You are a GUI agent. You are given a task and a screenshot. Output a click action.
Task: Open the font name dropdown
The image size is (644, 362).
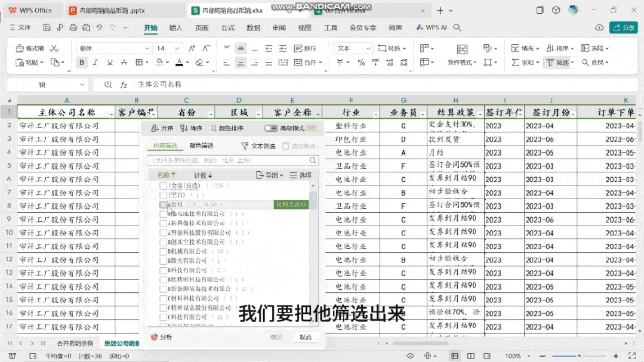[147, 48]
